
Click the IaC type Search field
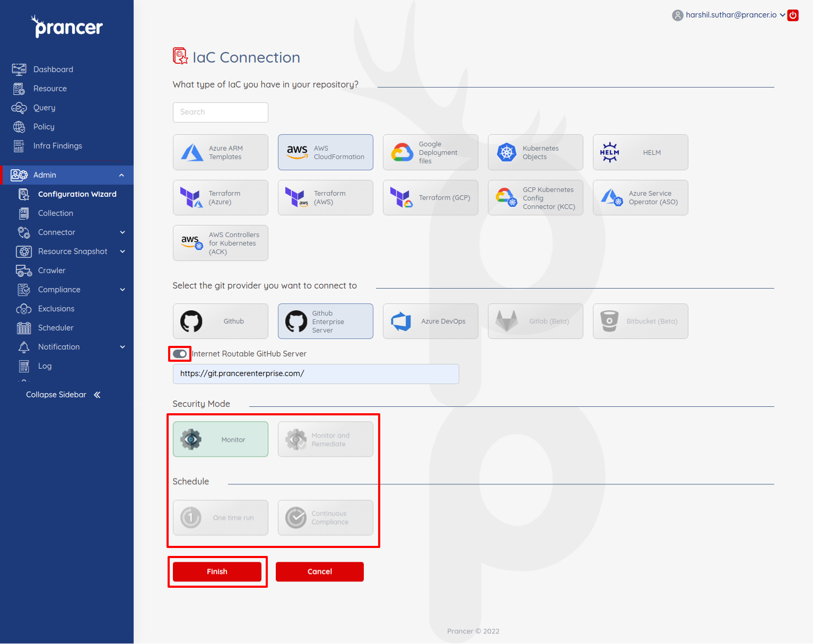[x=221, y=112]
